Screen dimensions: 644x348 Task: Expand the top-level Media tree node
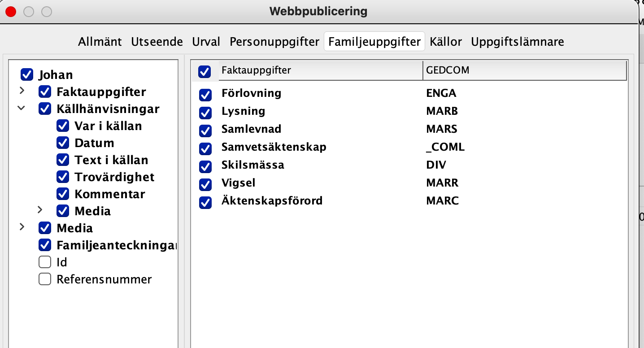[22, 227]
